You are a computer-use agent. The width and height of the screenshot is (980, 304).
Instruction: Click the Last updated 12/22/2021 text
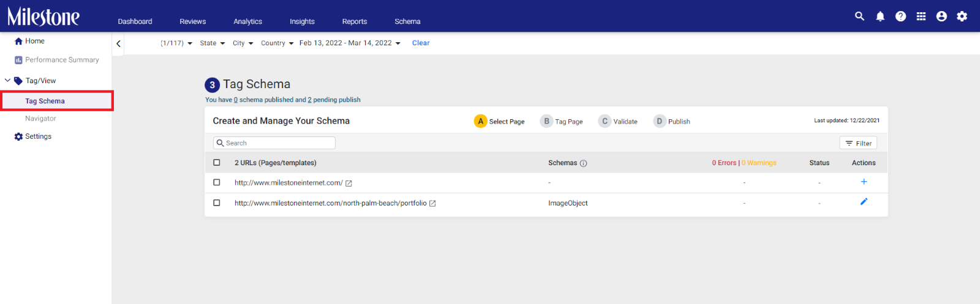pyautogui.click(x=846, y=120)
